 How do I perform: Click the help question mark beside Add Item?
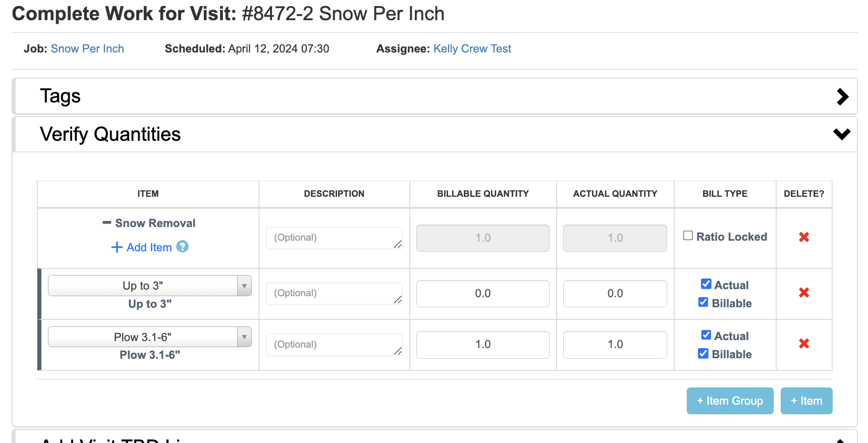coord(183,247)
